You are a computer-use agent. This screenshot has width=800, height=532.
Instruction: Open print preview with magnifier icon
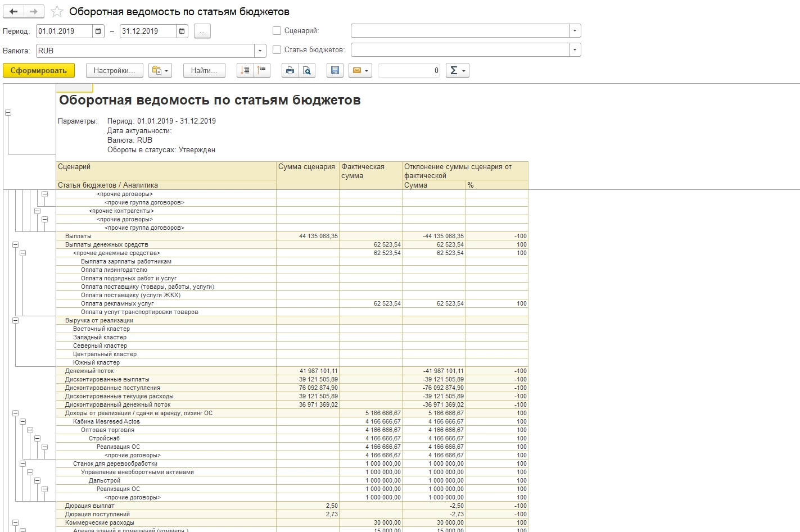(x=306, y=70)
